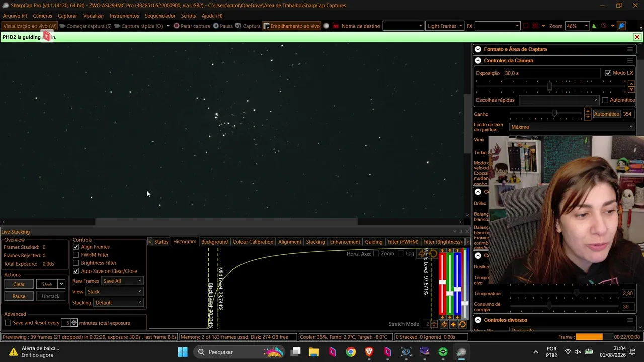Adjust the Ganho slider
644x362 pixels.
554,114
